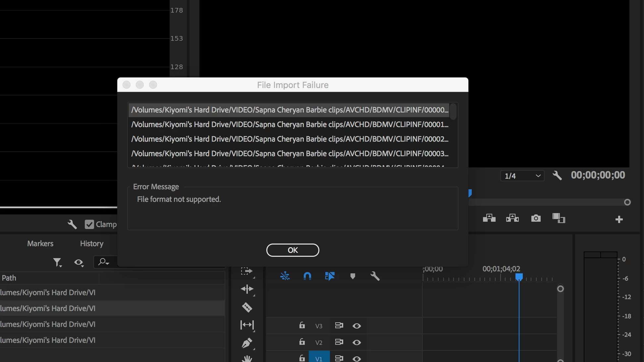Open the filter dropdown in project panel
Viewport: 644px width, 362px height.
point(57,262)
